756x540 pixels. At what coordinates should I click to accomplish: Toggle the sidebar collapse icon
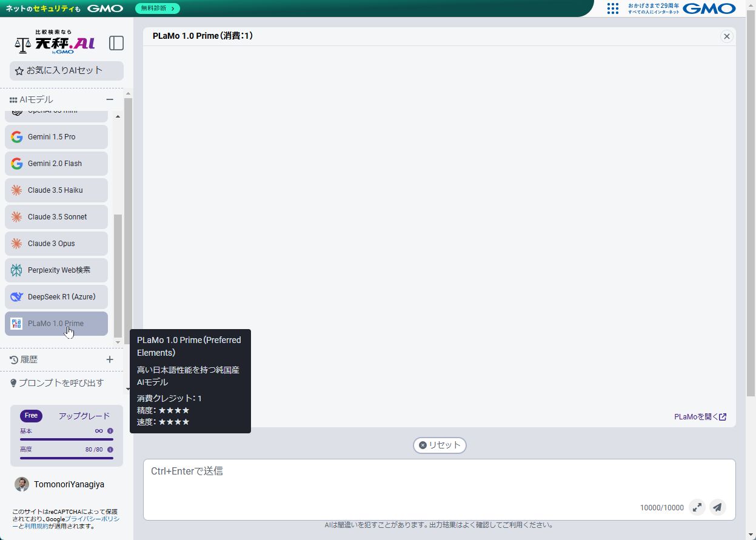[x=116, y=43]
